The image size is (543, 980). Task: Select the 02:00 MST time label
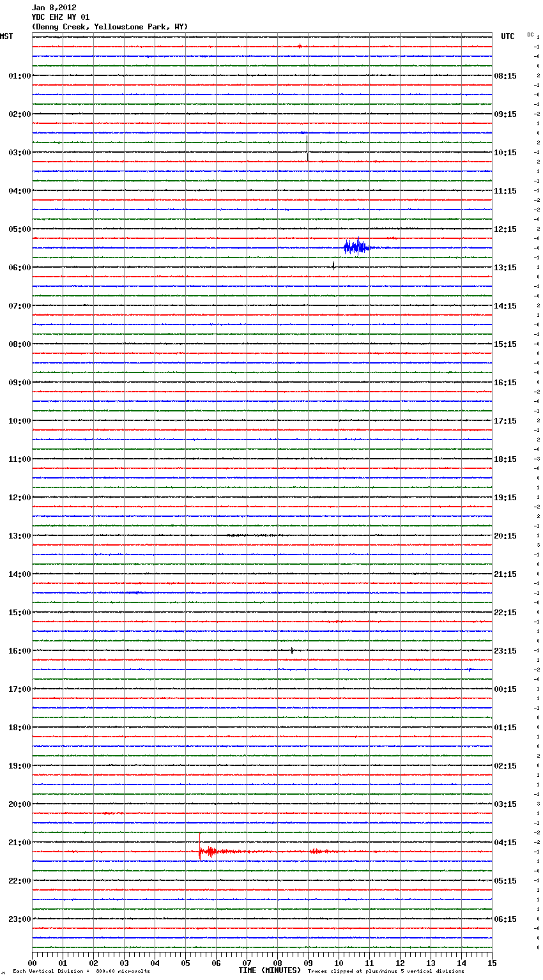[x=20, y=114]
